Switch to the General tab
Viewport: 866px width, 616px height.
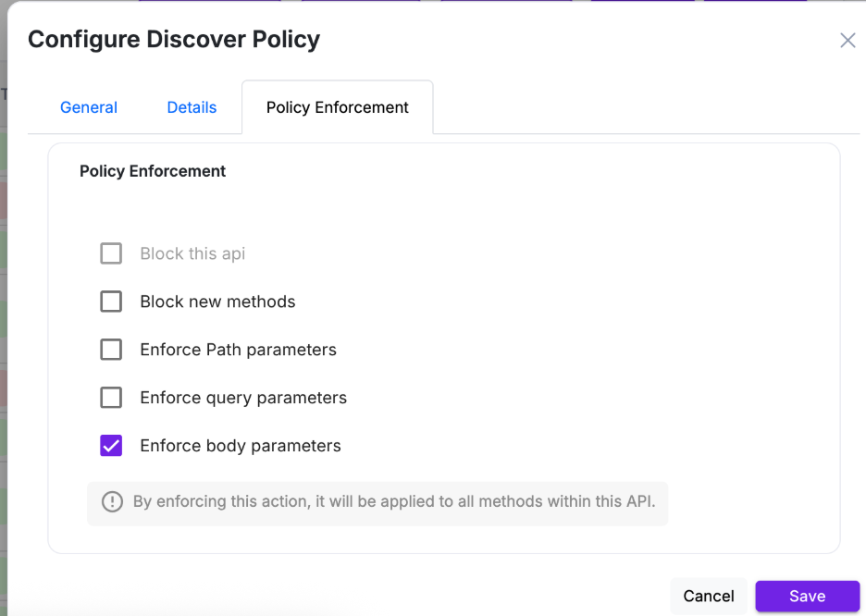89,107
